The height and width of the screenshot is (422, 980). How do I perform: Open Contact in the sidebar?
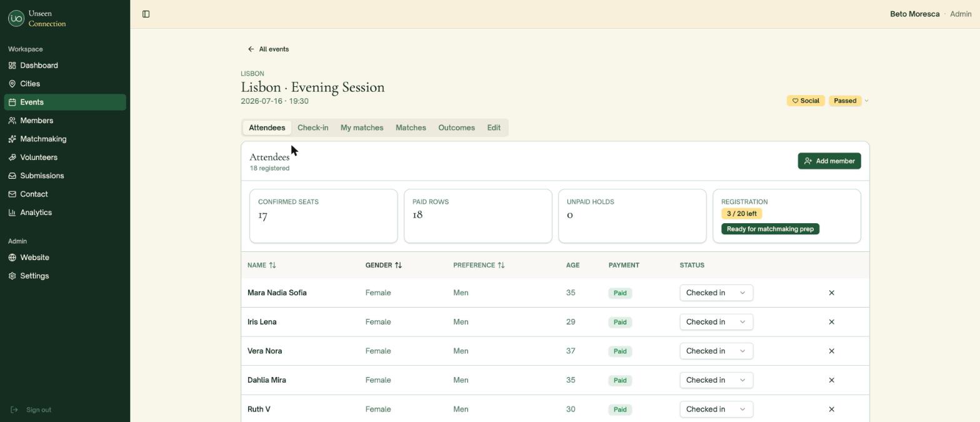coord(65,194)
